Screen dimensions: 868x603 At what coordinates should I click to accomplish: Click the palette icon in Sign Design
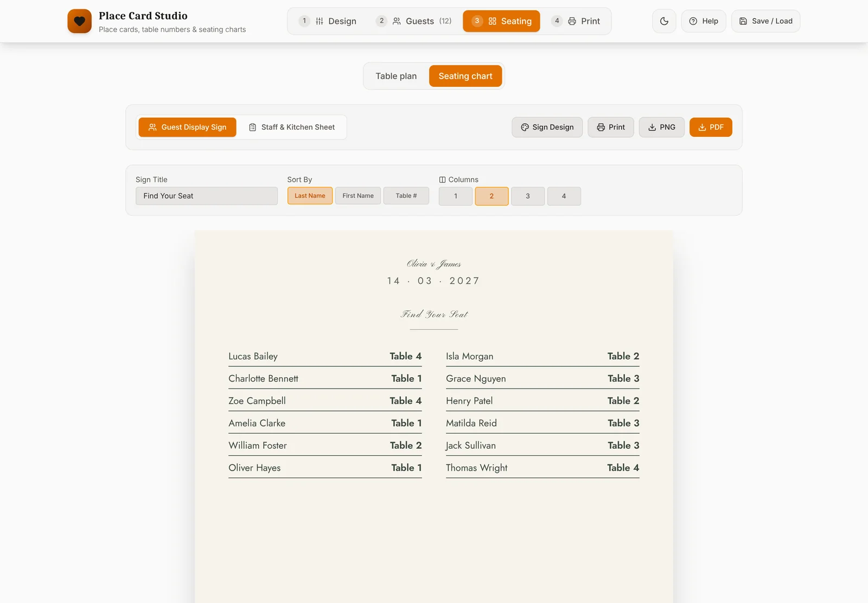pos(525,127)
